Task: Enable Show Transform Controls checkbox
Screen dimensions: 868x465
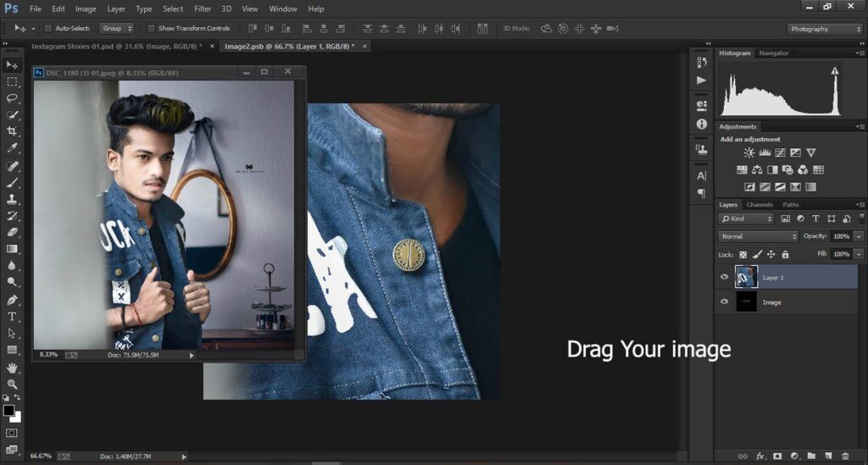Action: (x=151, y=28)
